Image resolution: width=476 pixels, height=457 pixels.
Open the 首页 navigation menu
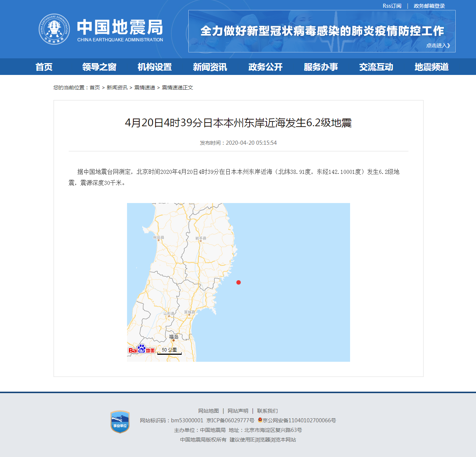pyautogui.click(x=44, y=67)
